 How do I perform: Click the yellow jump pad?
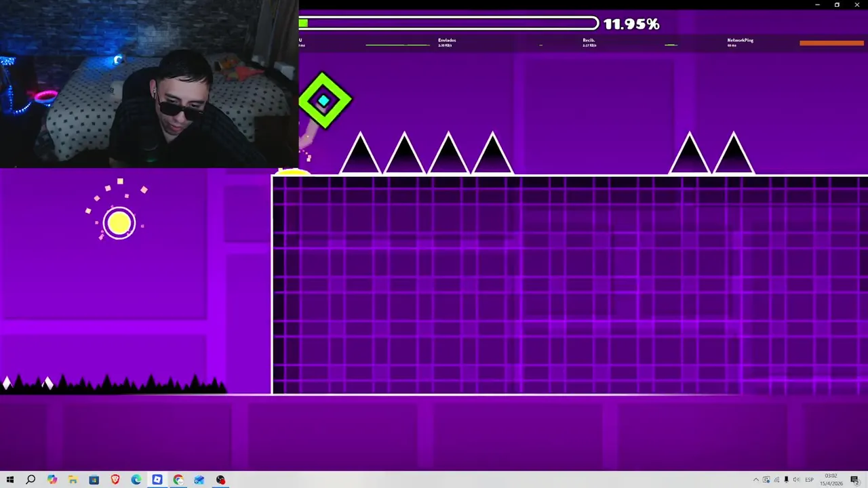point(293,173)
